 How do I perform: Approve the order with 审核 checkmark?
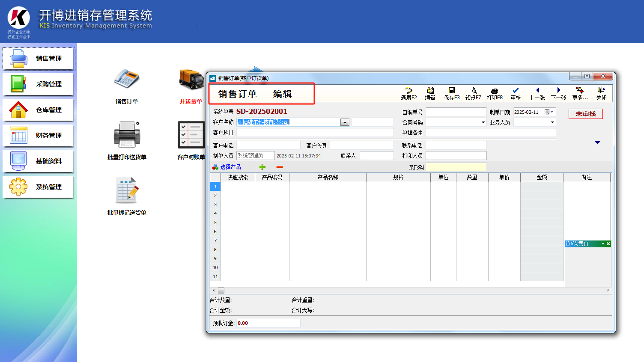(x=516, y=93)
